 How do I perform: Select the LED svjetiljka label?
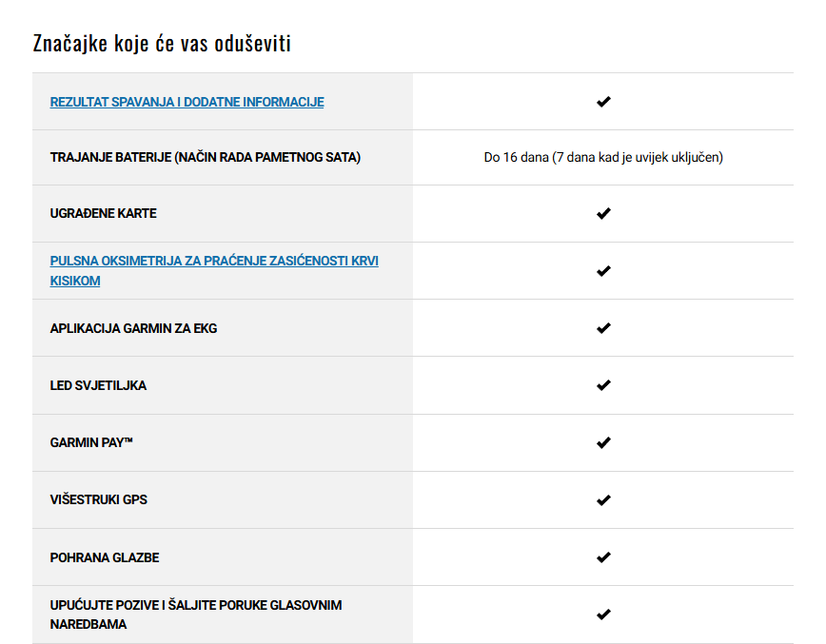click(98, 385)
